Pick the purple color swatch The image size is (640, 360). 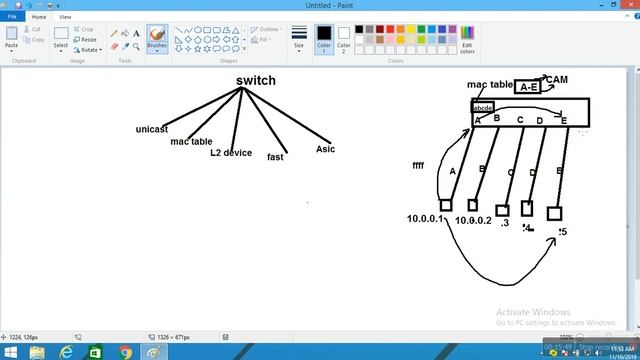click(453, 29)
